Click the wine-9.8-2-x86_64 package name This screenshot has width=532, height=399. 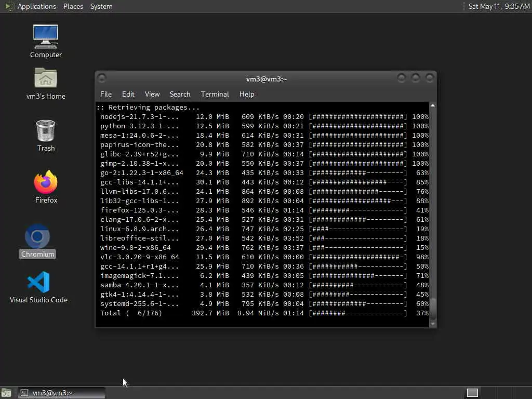tap(136, 248)
